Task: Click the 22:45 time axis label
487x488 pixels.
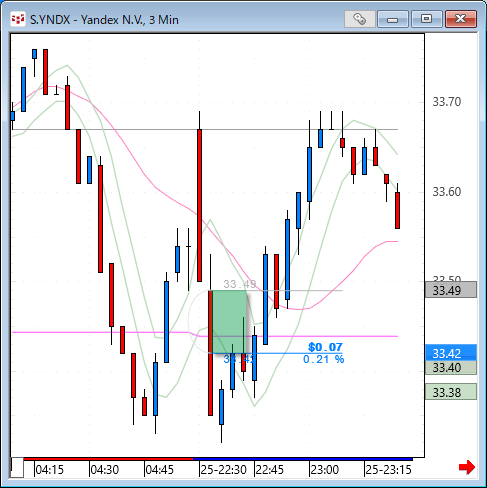Action: [x=269, y=470]
